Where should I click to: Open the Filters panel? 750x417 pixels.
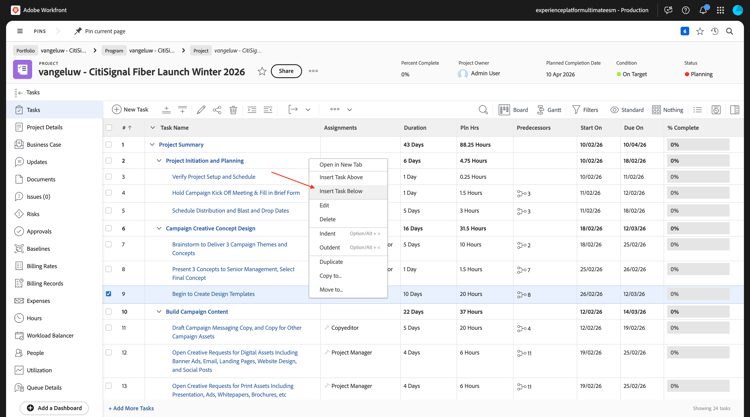[585, 110]
